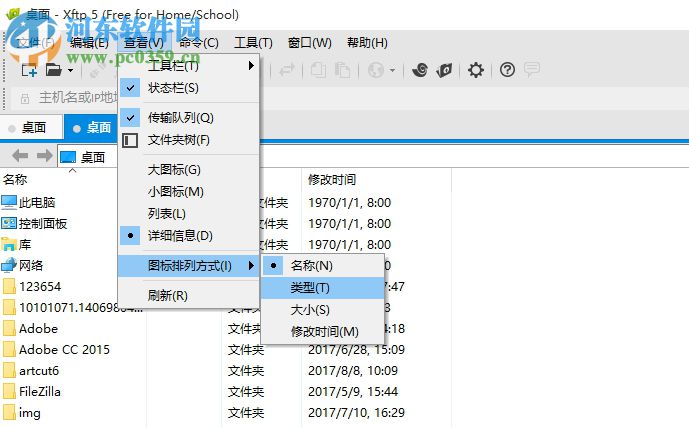The height and width of the screenshot is (428, 689).
Task: Click the forward navigation arrow
Action: [x=44, y=156]
